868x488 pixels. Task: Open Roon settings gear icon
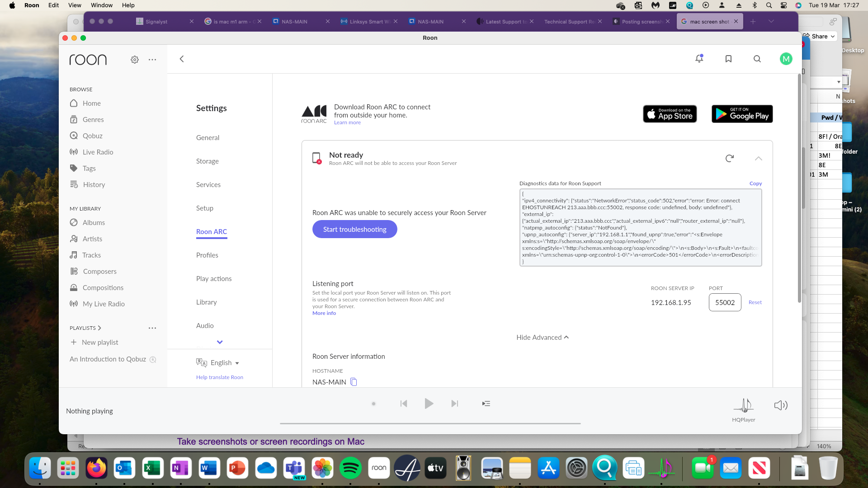point(135,60)
